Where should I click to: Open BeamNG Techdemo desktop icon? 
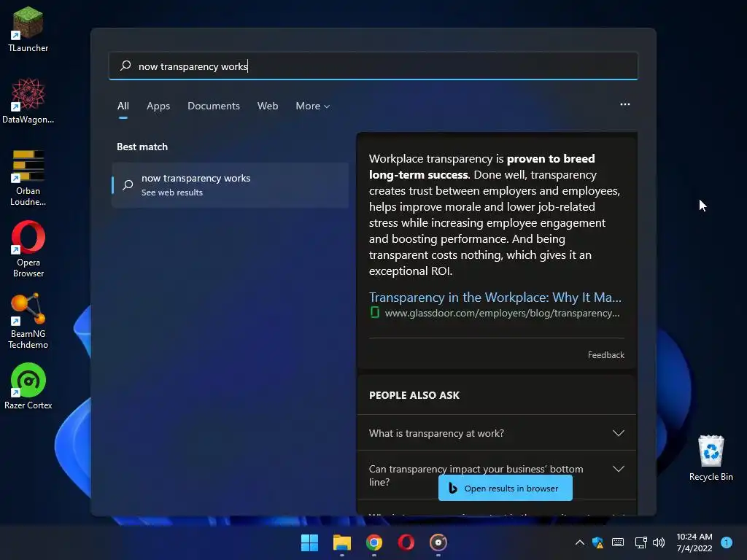pyautogui.click(x=28, y=321)
